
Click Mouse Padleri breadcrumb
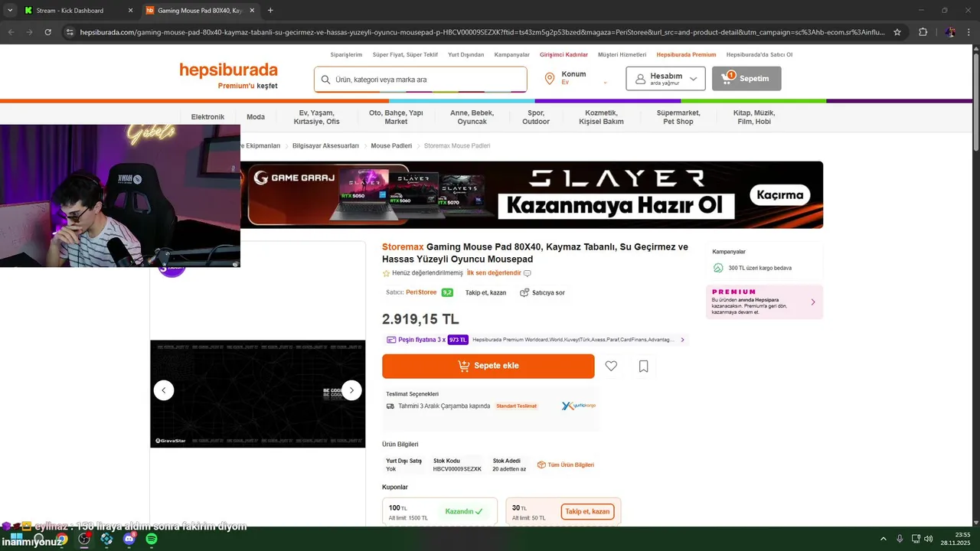[391, 146]
